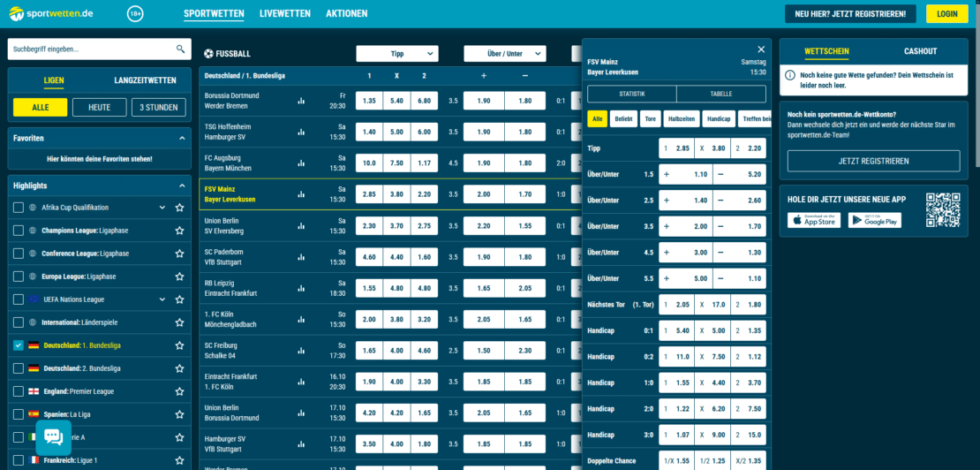The image size is (980, 470).
Task: Open statistics icon for TSG Hoffenheim match
Action: click(301, 132)
